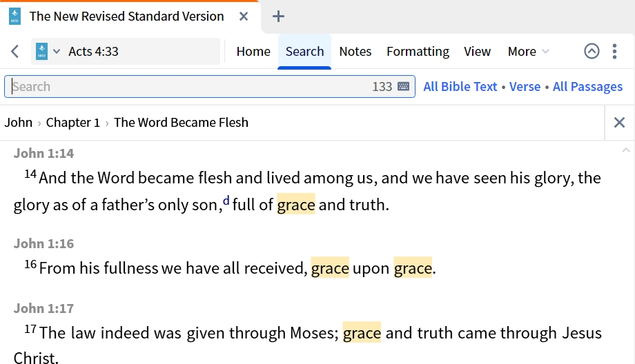Image resolution: width=635 pixels, height=364 pixels.
Task: Expand the More dropdown menu
Action: pyautogui.click(x=528, y=52)
